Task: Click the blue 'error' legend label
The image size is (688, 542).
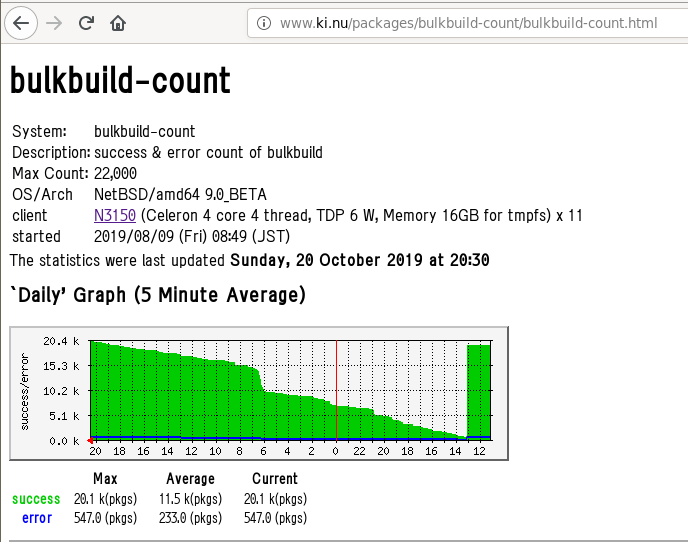Action: (37, 518)
